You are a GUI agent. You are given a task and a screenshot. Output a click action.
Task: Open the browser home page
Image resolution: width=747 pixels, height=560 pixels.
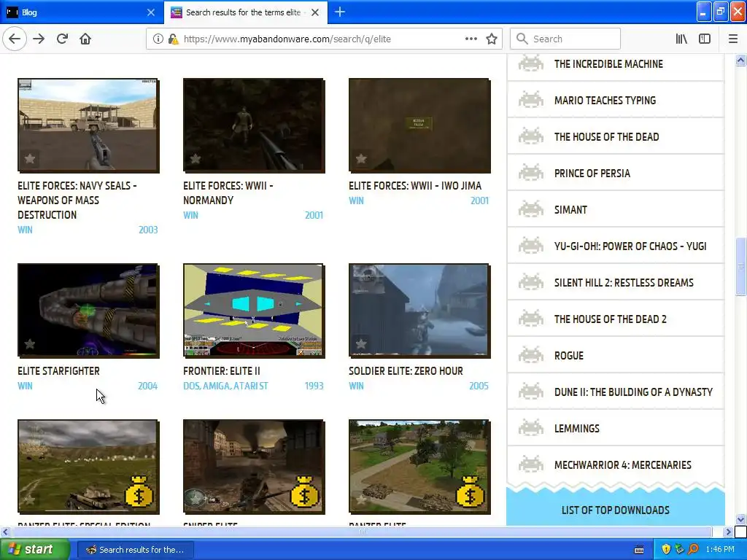click(85, 39)
